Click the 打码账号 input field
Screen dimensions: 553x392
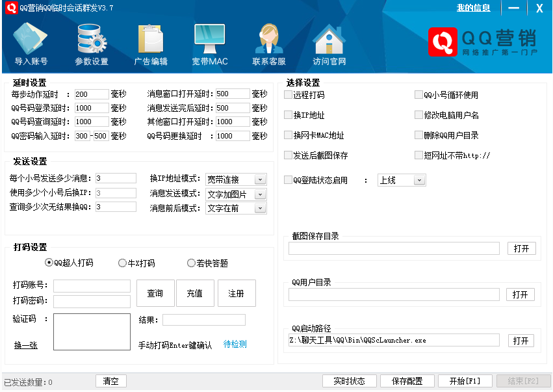(92, 286)
